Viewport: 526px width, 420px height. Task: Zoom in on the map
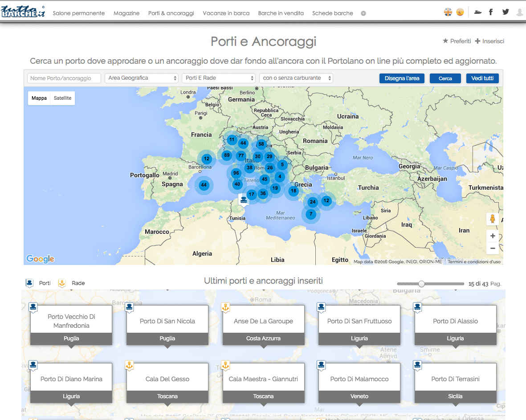(493, 236)
